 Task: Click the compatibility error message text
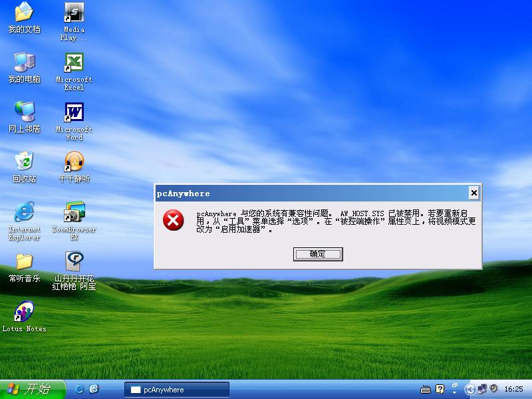tap(336, 221)
